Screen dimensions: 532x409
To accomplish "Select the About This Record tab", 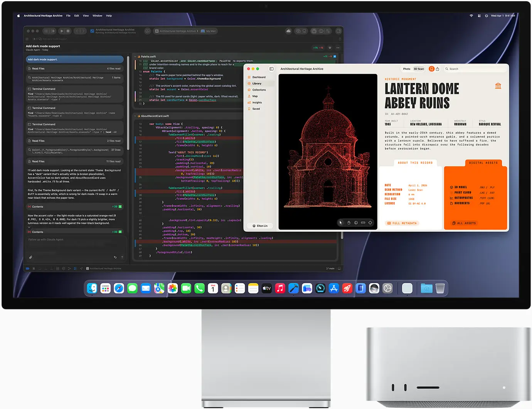I will tap(415, 163).
